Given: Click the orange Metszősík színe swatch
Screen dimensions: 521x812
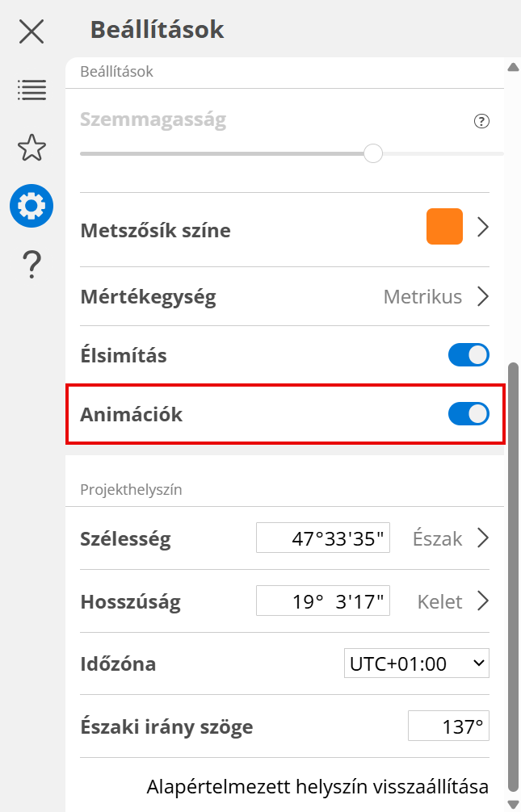Looking at the screenshot, I should pyautogui.click(x=444, y=227).
